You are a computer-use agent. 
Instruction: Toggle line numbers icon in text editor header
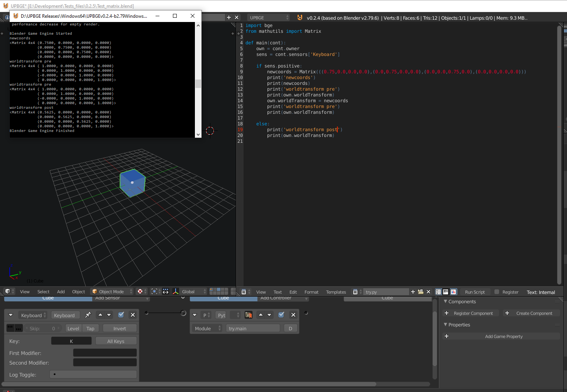[438, 292]
